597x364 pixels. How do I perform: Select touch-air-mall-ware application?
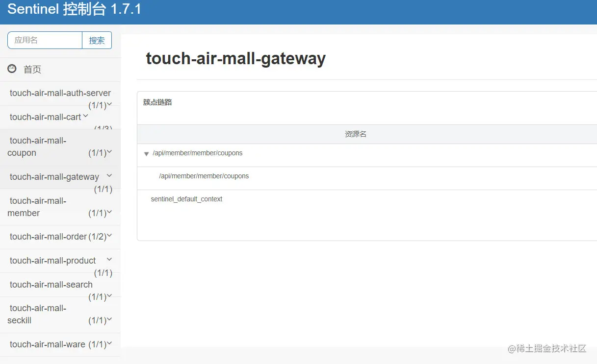tap(48, 344)
